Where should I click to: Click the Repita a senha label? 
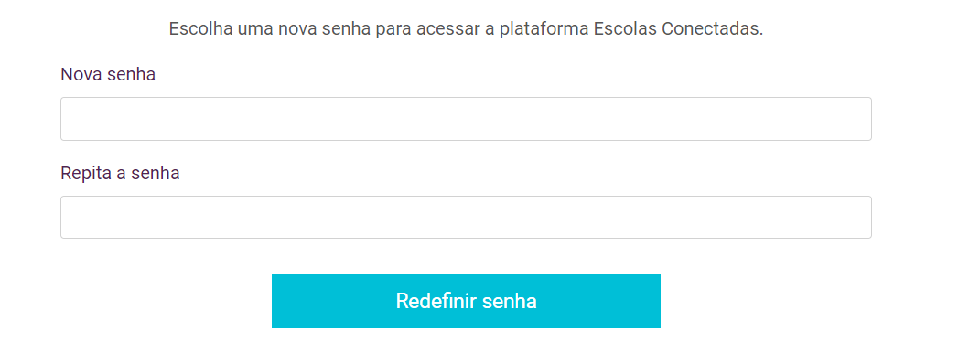[120, 173]
